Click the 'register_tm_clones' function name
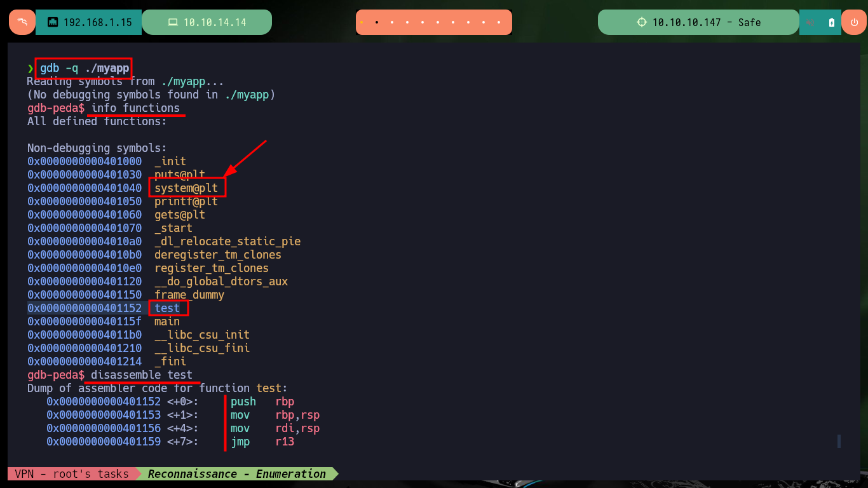The width and height of the screenshot is (868, 488). pyautogui.click(x=212, y=268)
